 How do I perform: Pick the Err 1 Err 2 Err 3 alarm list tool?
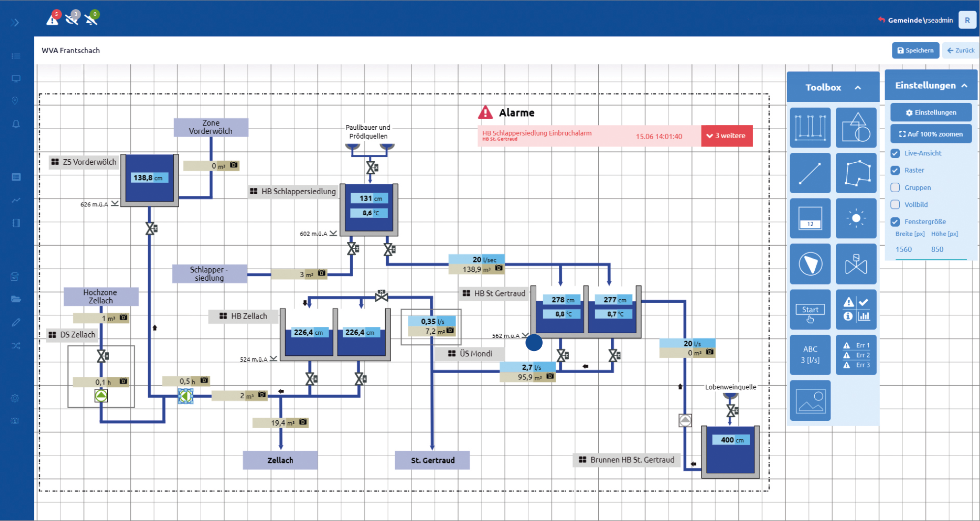click(x=856, y=355)
